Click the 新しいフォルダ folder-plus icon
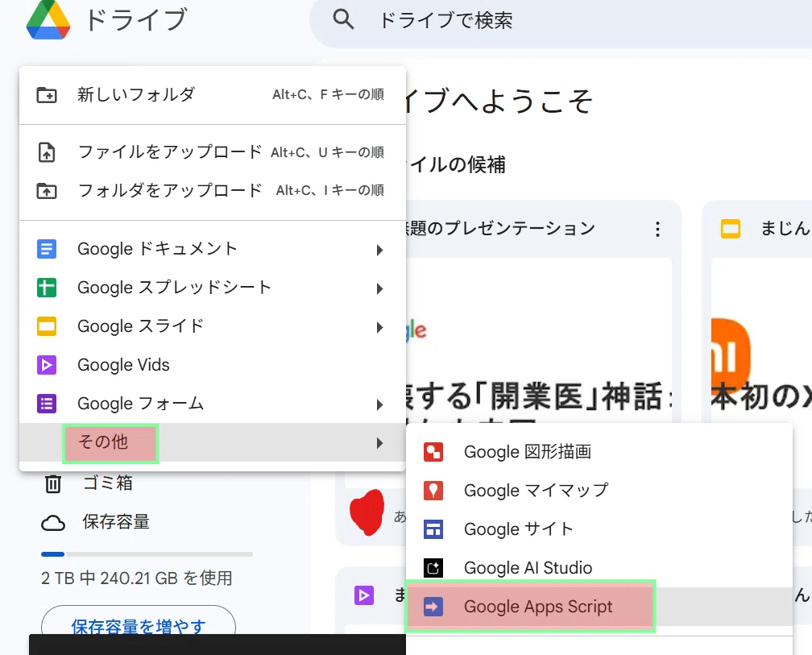This screenshot has height=655, width=812. tap(47, 95)
